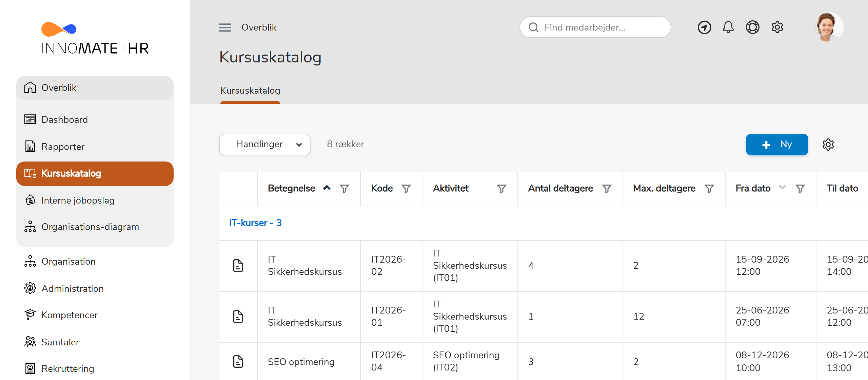The height and width of the screenshot is (380, 868).
Task: Open table settings gear next to Ny
Action: [828, 145]
